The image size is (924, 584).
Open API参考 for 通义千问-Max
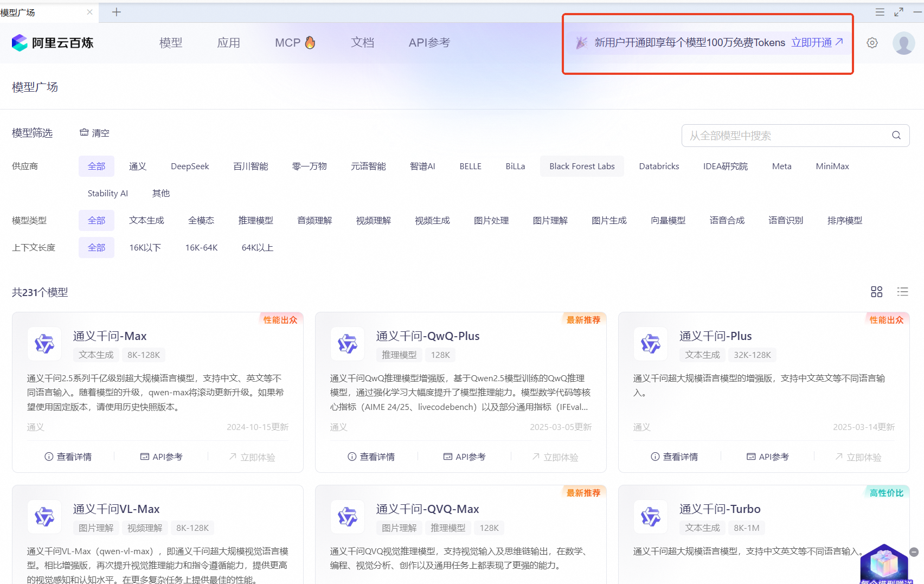162,457
